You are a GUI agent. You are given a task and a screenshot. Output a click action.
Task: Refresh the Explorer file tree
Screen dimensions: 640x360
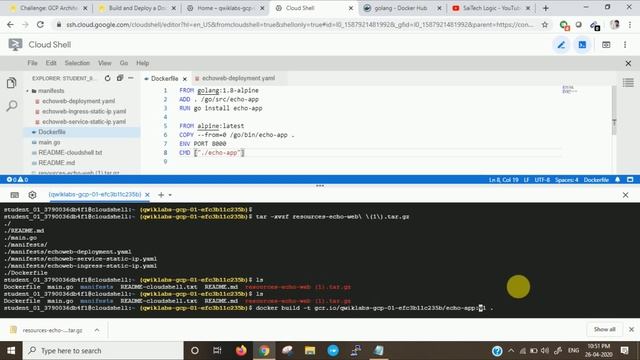[107, 78]
